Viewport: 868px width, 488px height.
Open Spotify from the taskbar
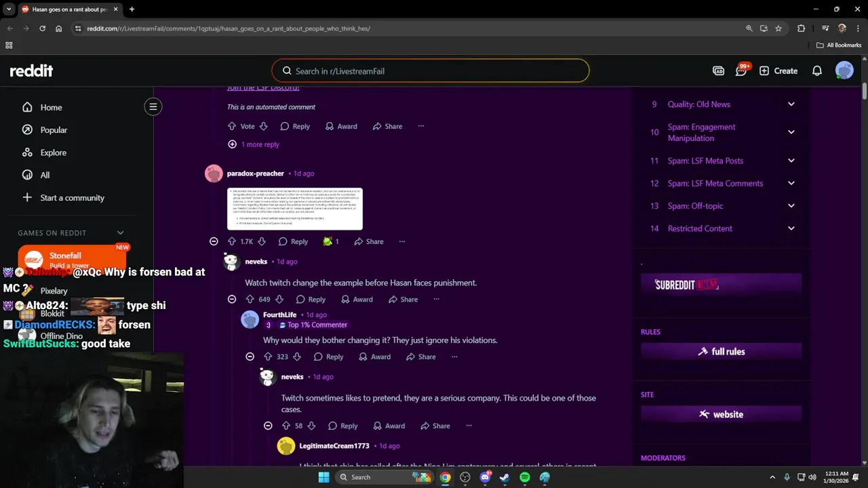click(525, 477)
